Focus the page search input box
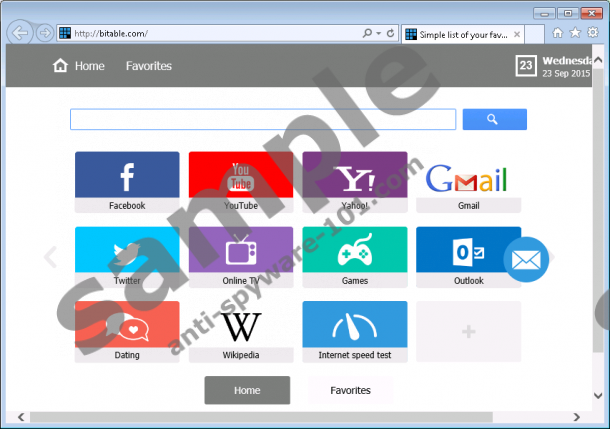610x429 pixels. click(263, 120)
